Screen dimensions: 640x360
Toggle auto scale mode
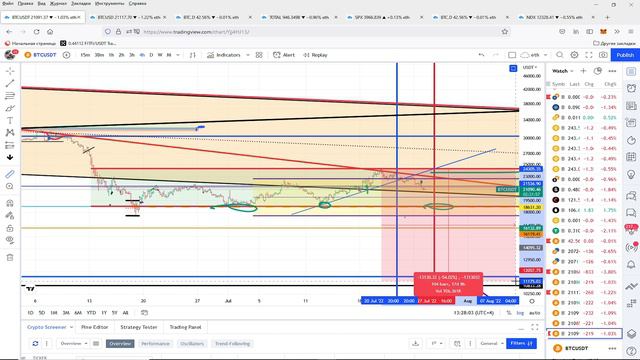[534, 313]
